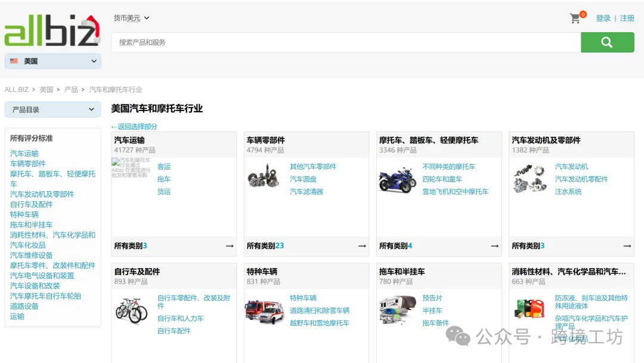Click the ←返回选择部分 link
The height and width of the screenshot is (363, 644).
134,127
